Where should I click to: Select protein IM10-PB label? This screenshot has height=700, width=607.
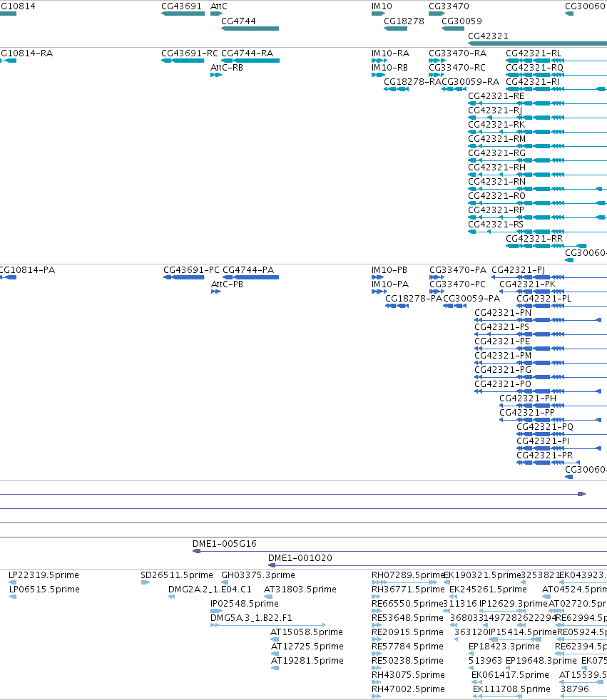[389, 270]
